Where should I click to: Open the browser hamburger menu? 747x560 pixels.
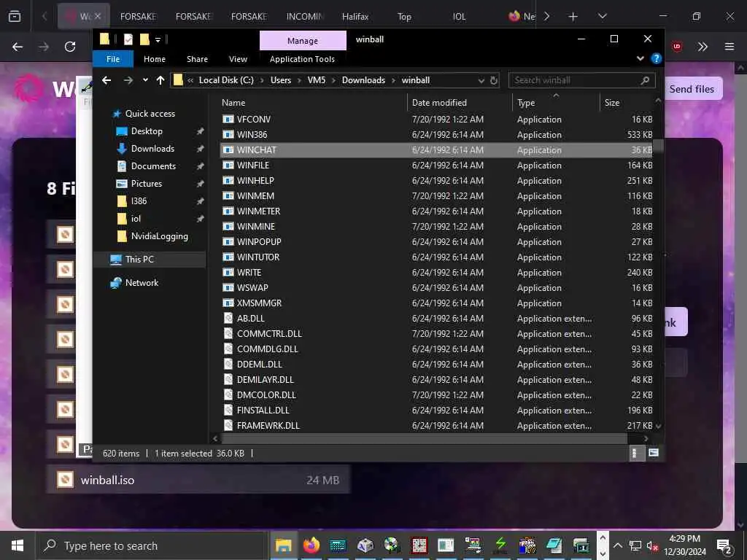click(x=729, y=47)
